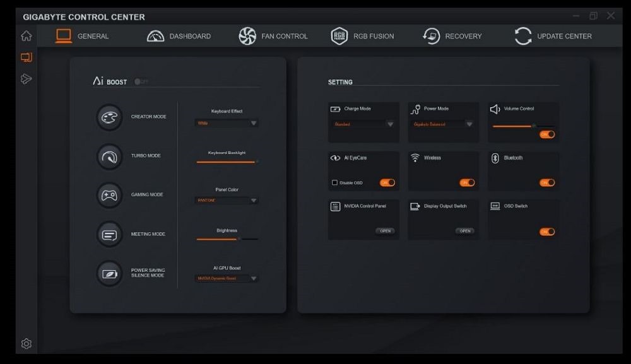Click the OSD Switch monitor icon
This screenshot has width=631, height=364.
pos(495,206)
